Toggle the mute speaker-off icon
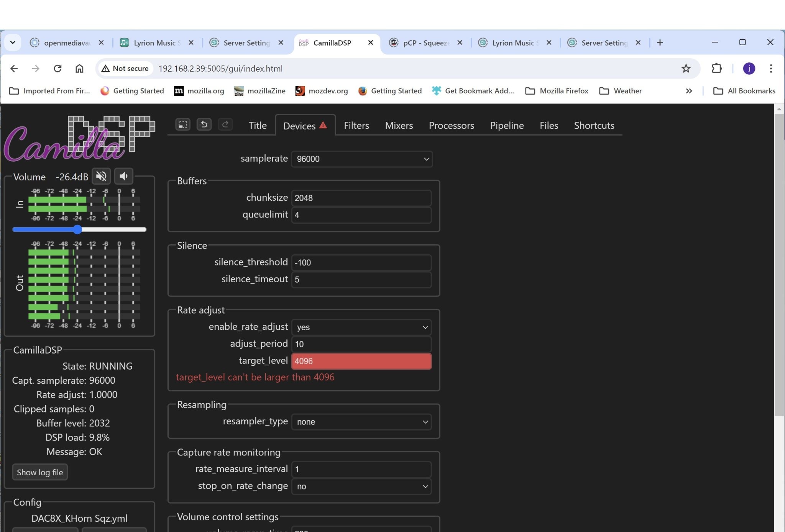 (x=101, y=176)
